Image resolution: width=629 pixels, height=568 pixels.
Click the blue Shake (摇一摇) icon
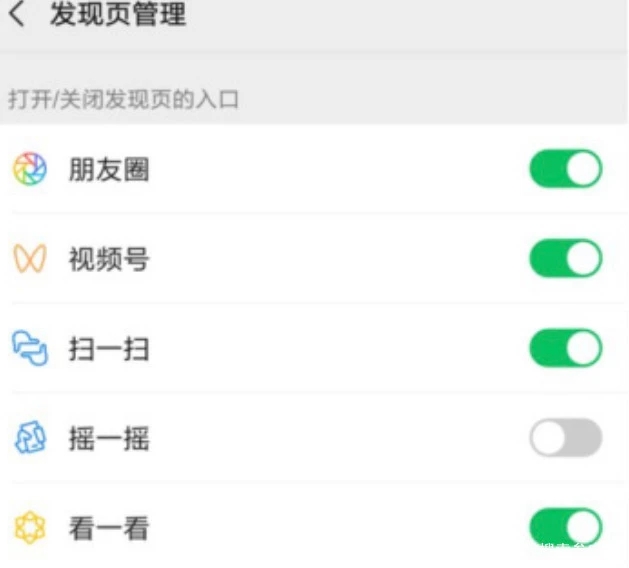point(29,438)
